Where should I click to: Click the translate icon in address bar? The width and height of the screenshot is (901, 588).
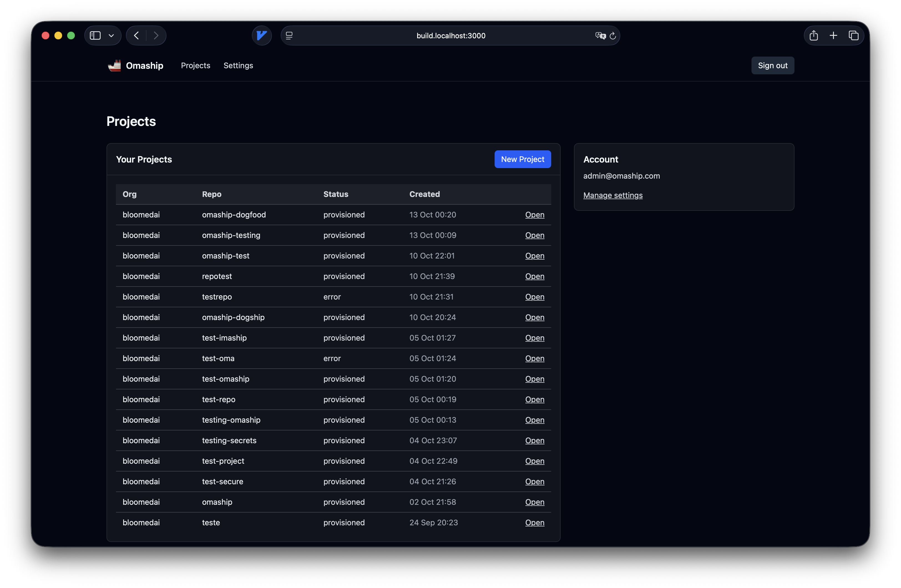600,36
